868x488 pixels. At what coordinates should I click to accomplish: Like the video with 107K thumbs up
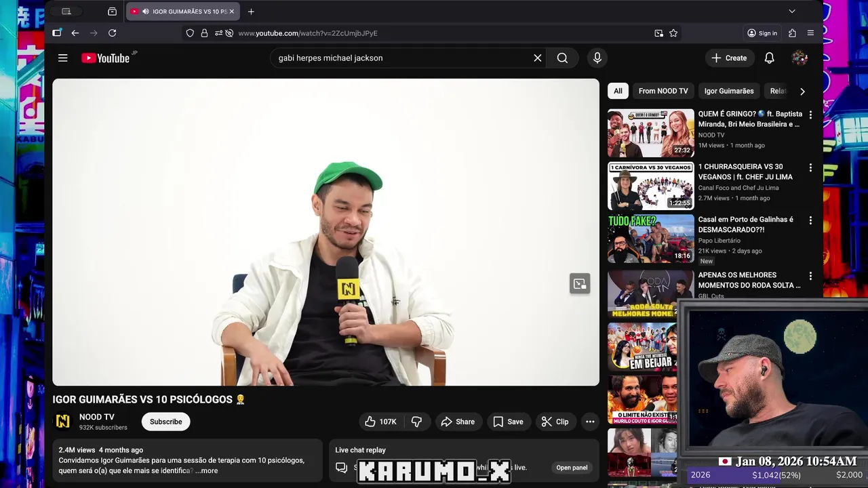click(x=380, y=422)
